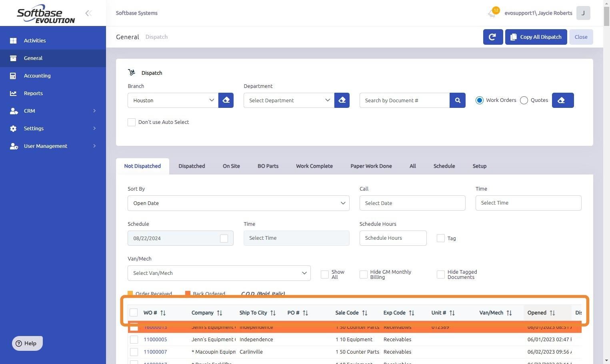The width and height of the screenshot is (610, 364).
Task: Switch to the All tab
Action: click(x=413, y=166)
